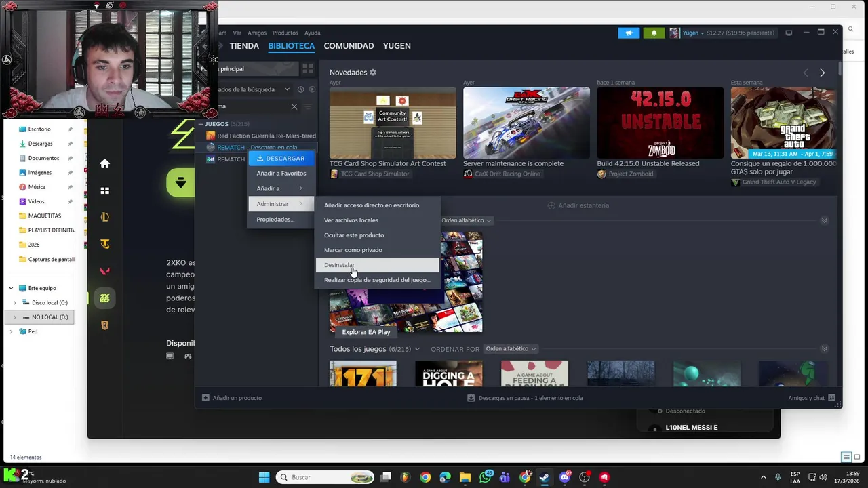Select League of Legends icon in Riot sidebar
This screenshot has height=488, width=868.
104,217
